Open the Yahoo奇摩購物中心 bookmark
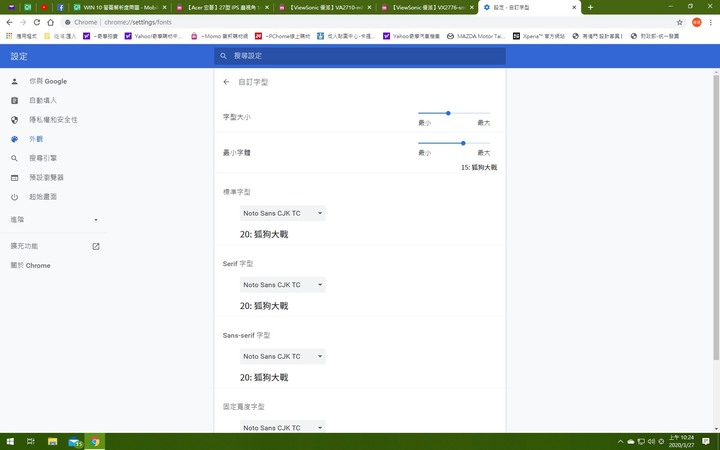This screenshot has height=450, width=720. click(x=153, y=36)
